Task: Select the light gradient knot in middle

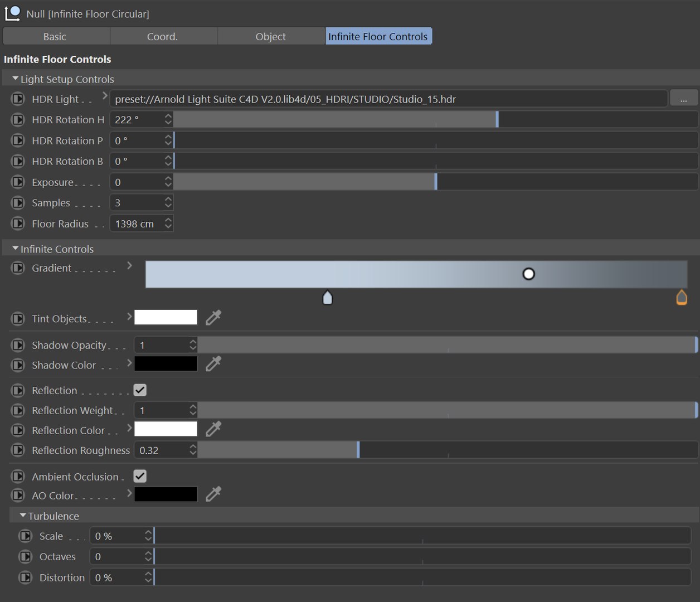Action: click(x=328, y=298)
